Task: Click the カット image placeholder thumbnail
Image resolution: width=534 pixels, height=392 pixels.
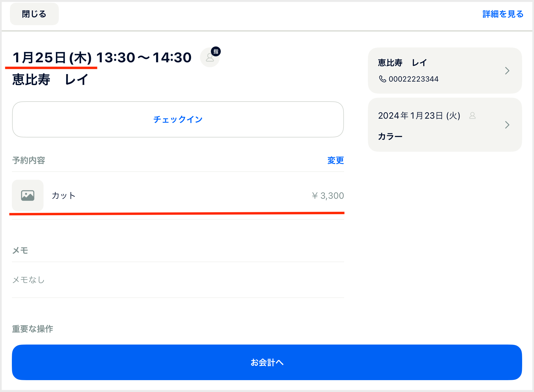Action: (x=28, y=195)
